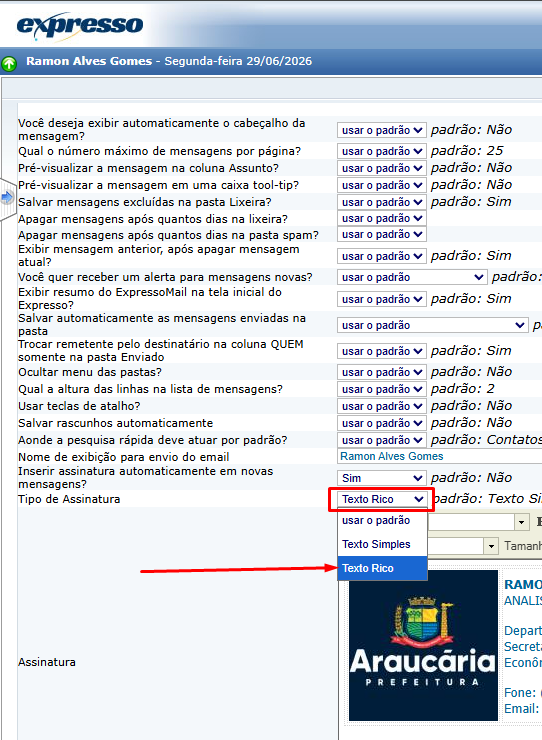Image resolution: width=542 pixels, height=740 pixels.
Task: Click the Araucária Prefeitura signature image
Action: 423,645
